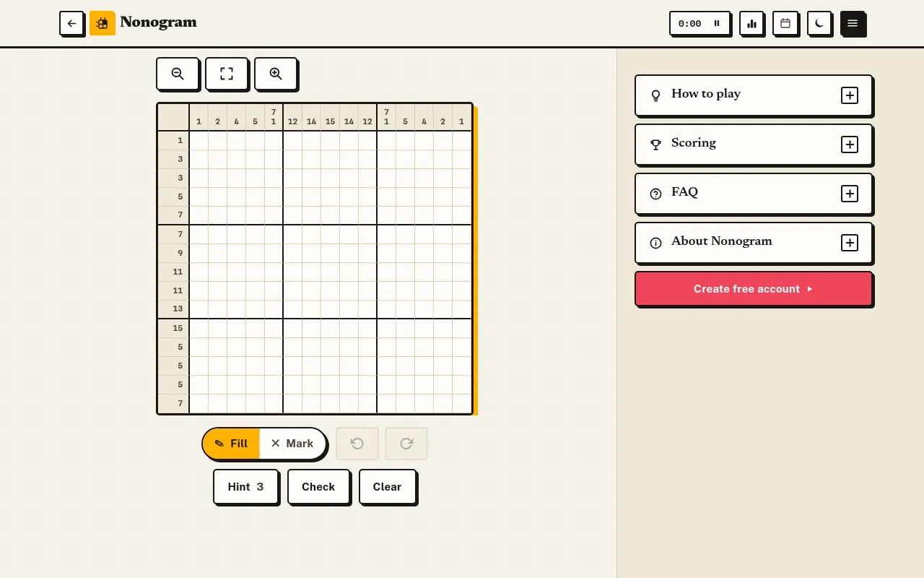Click the Nonogram puzzle logo icon

click(103, 23)
